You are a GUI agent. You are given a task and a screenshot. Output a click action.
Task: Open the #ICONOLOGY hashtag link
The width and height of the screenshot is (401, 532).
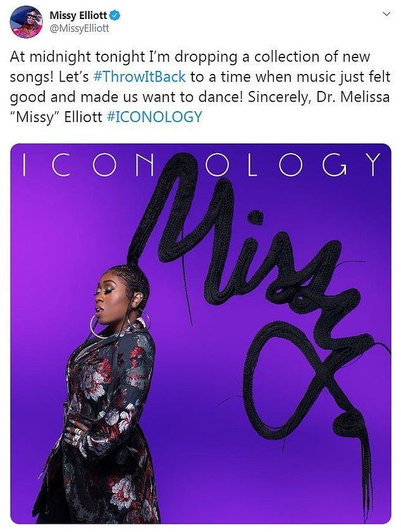click(x=154, y=117)
